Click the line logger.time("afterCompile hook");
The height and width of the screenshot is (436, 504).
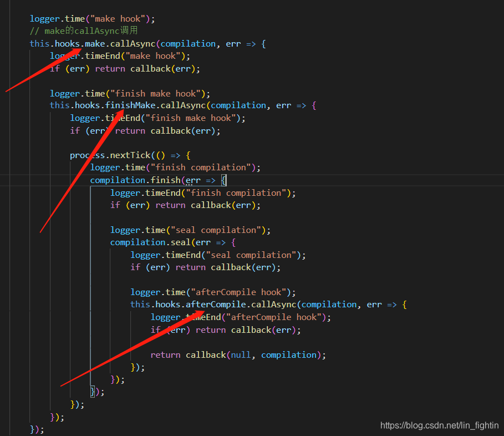click(213, 292)
